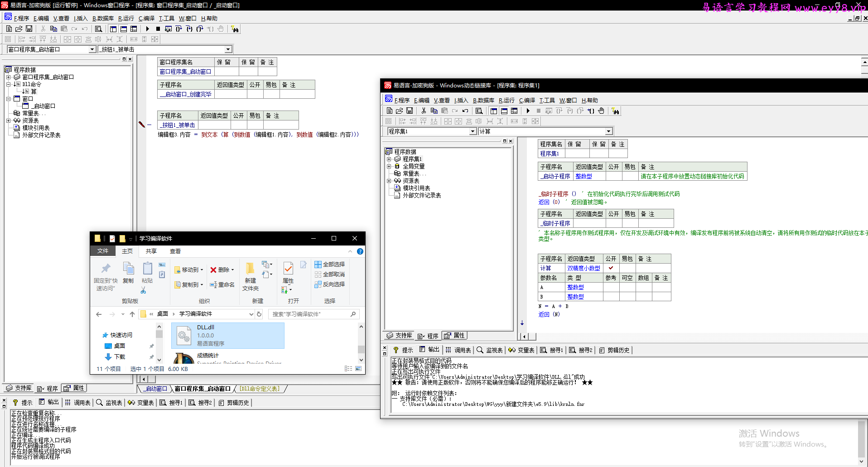Expand 程序集1 node in DLL window tree
868x467 pixels.
click(389, 159)
